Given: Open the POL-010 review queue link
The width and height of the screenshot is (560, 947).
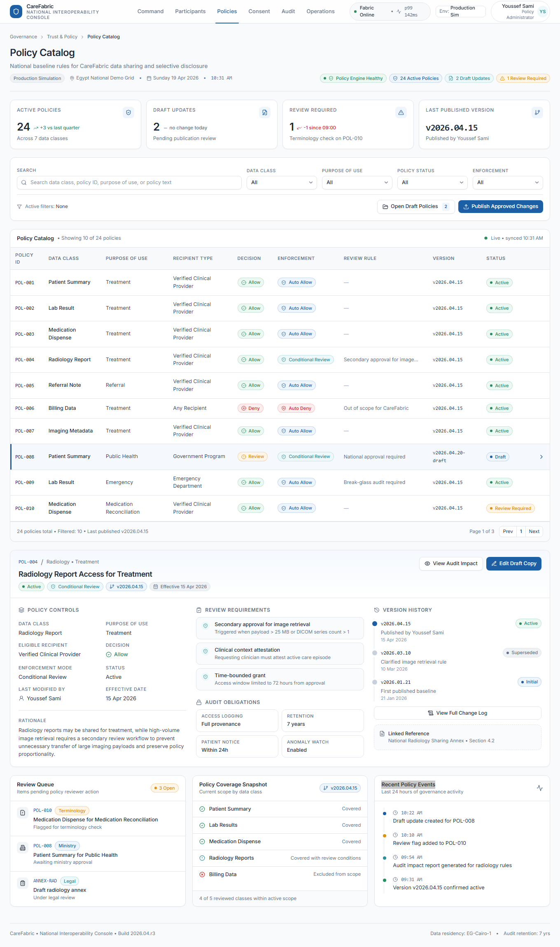Looking at the screenshot, I should tap(42, 811).
